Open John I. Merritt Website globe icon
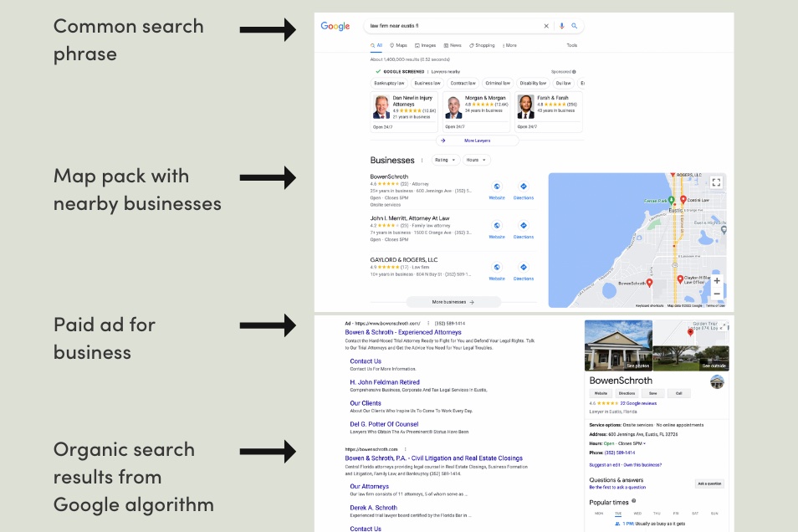 [497, 226]
